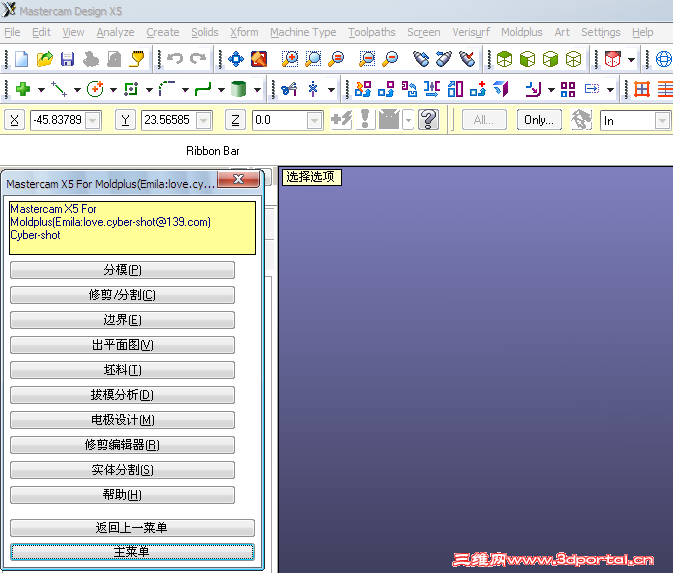Click the 返回上一菜单 button

pyautogui.click(x=132, y=528)
